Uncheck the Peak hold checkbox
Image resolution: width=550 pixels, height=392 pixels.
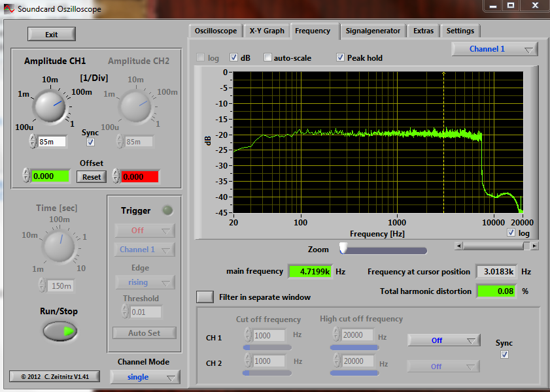340,57
